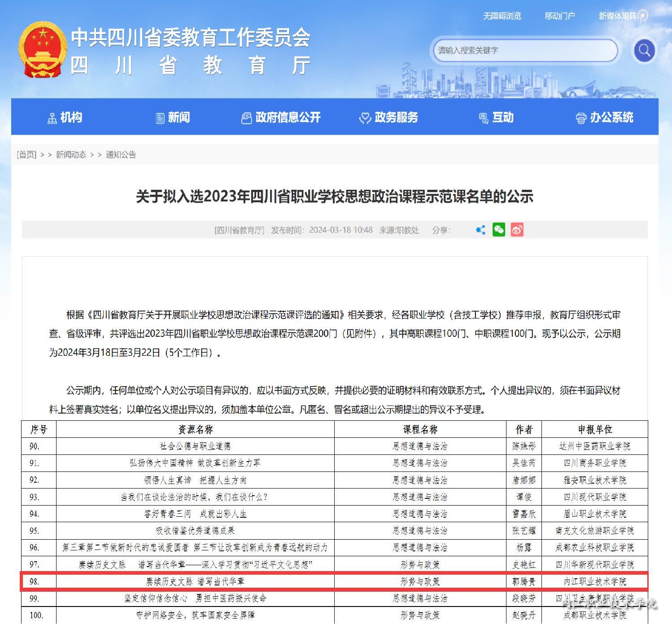The height and width of the screenshot is (624, 672).
Task: Click the blue share icon
Action: click(480, 230)
